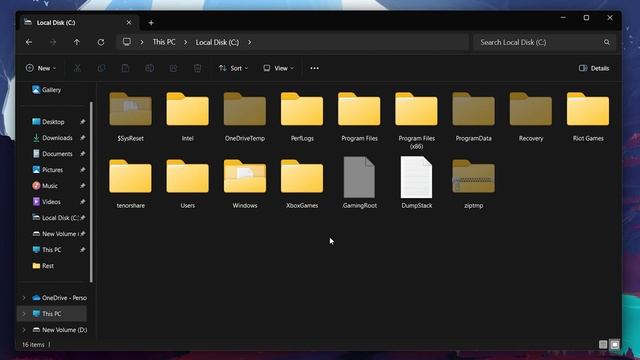Refresh the Local Disk (C:) view
Image resolution: width=640 pixels, height=360 pixels.
[101, 42]
